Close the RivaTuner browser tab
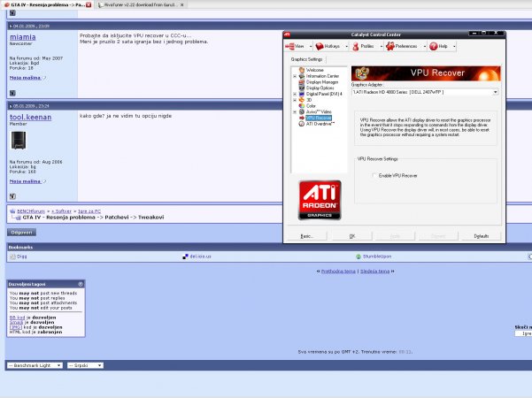The height and width of the screenshot is (398, 532). [x=181, y=4]
